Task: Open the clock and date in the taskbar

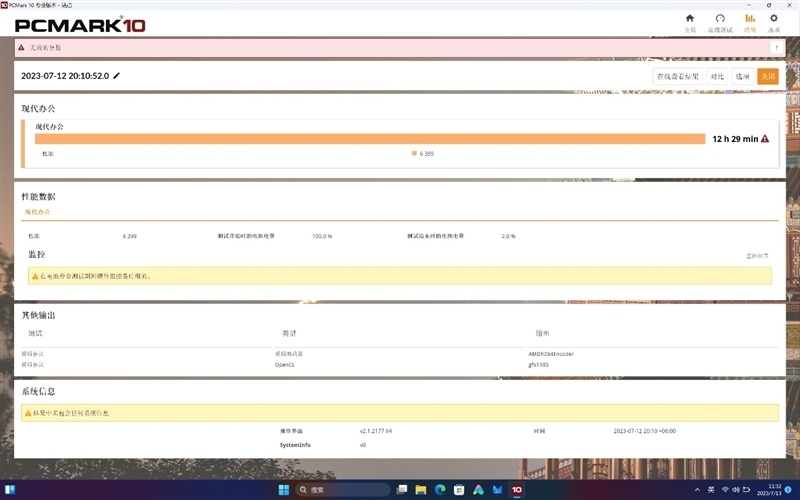Action: [x=769, y=490]
